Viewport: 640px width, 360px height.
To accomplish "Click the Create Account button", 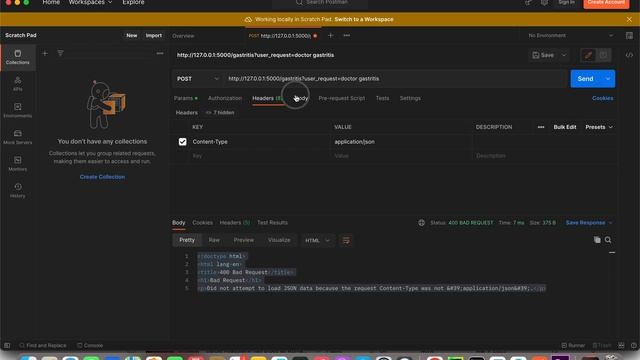I will [606, 3].
